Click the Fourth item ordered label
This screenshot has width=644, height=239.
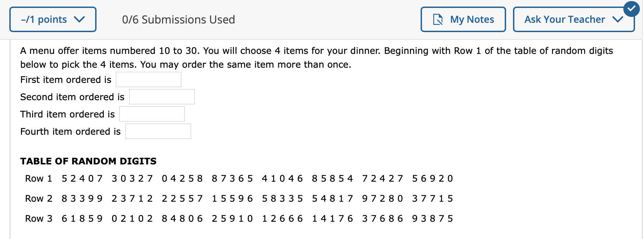tap(70, 131)
